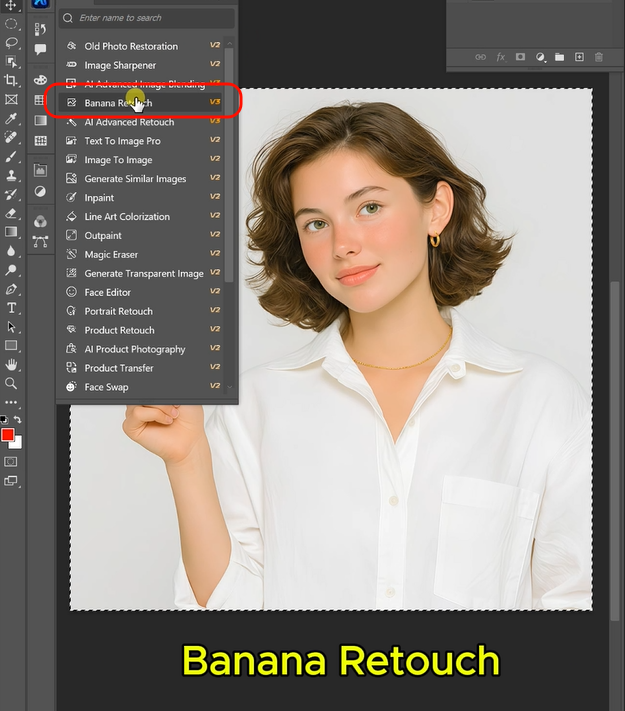Select the Elliptical Marquee tool

click(10, 24)
